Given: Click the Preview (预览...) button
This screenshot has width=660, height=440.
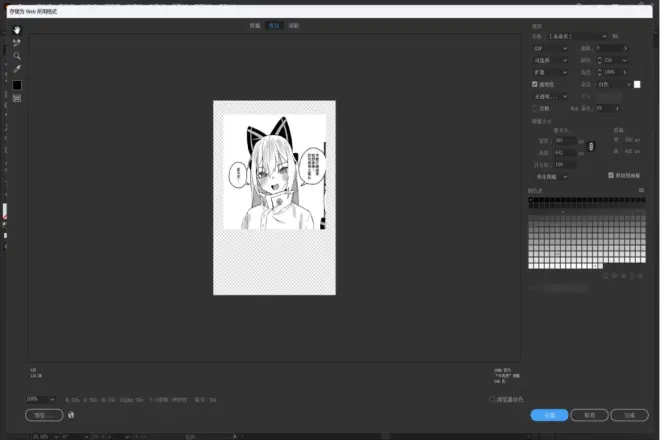Looking at the screenshot, I should [x=44, y=415].
